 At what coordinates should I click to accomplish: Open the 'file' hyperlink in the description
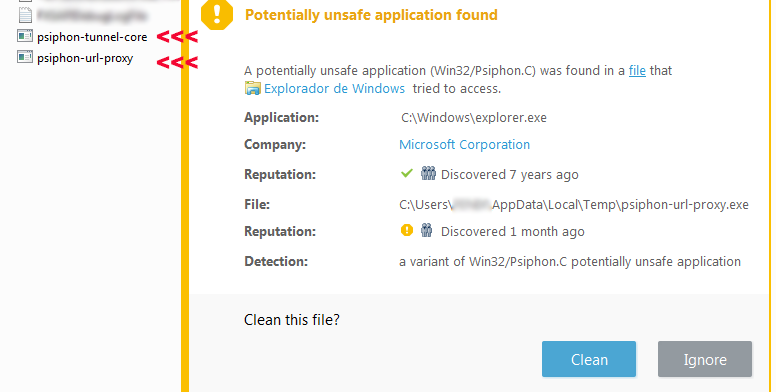pyautogui.click(x=637, y=71)
